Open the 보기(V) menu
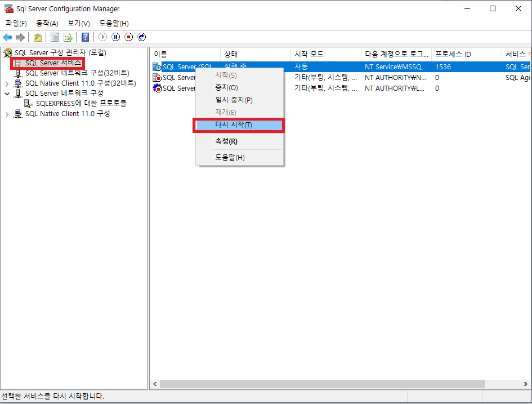 point(79,24)
